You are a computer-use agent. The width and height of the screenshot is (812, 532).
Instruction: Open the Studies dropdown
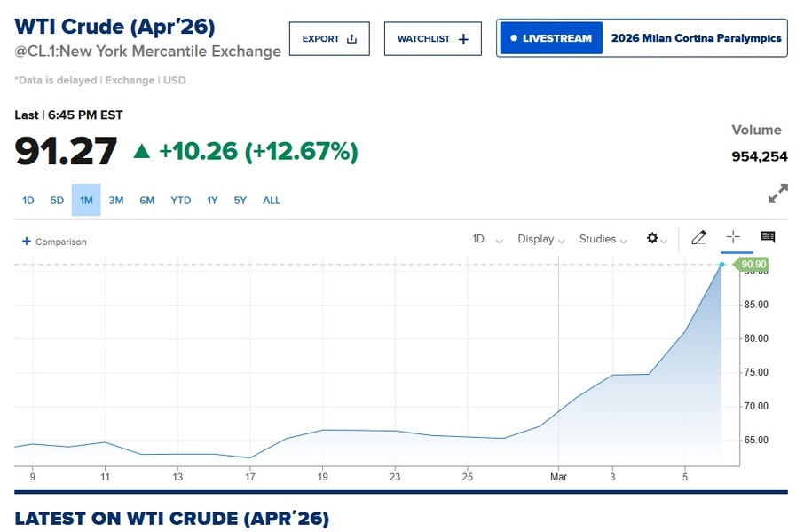tap(603, 239)
